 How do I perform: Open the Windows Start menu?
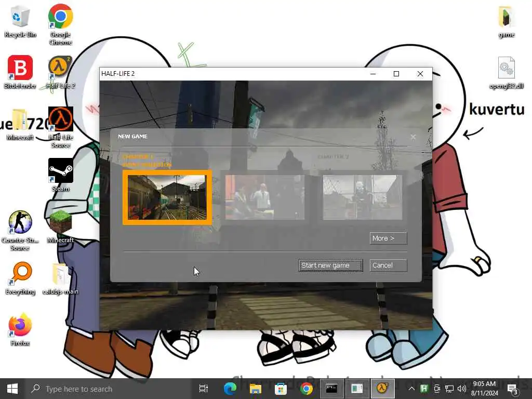(x=12, y=389)
